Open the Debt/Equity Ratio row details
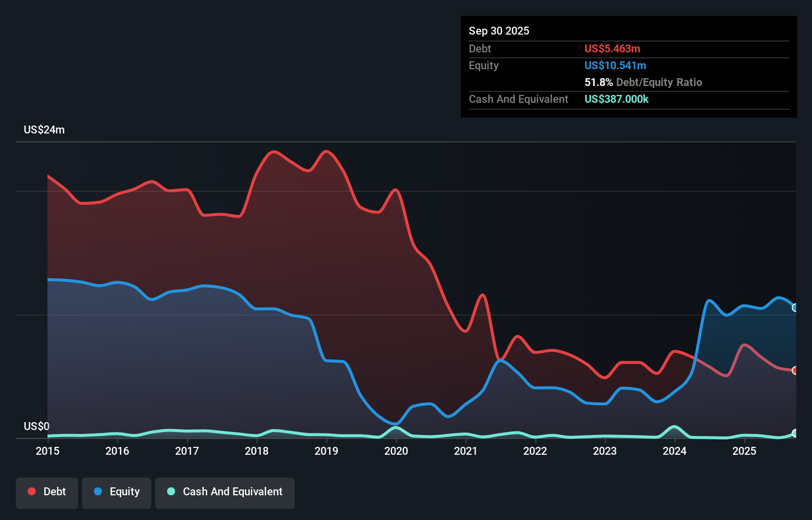Image resolution: width=812 pixels, height=520 pixels. (x=643, y=83)
